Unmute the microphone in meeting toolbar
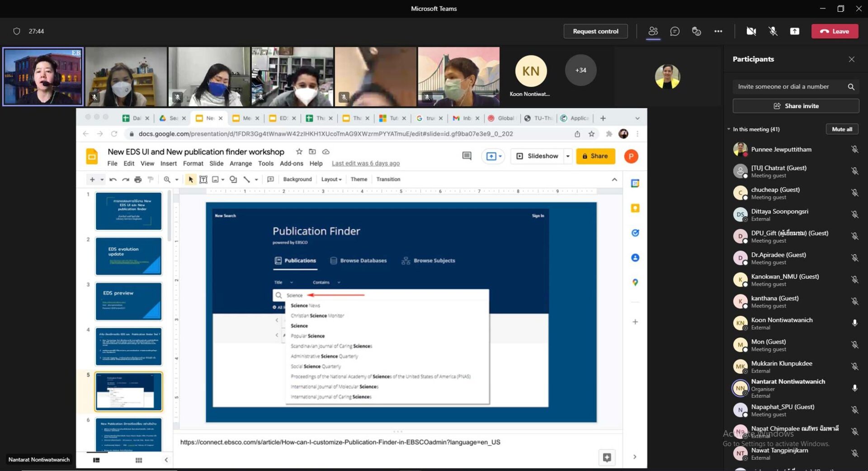Screen dimensions: 868x471 pos(773,31)
